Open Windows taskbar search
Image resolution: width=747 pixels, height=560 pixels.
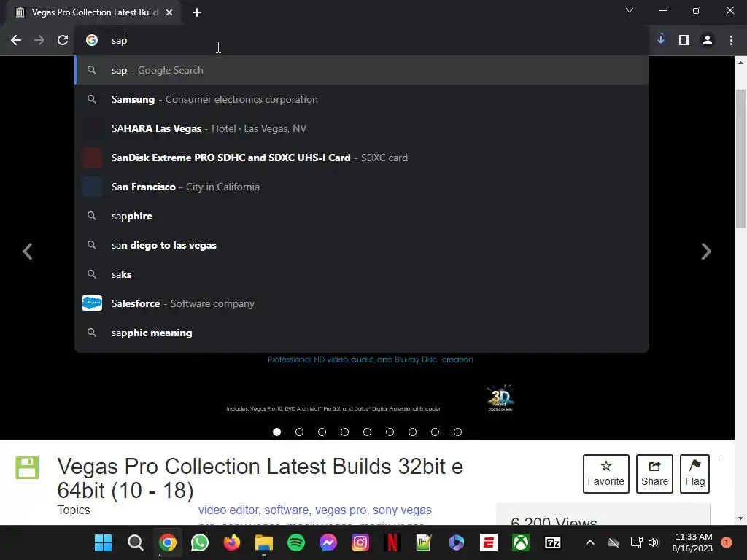pos(135,542)
